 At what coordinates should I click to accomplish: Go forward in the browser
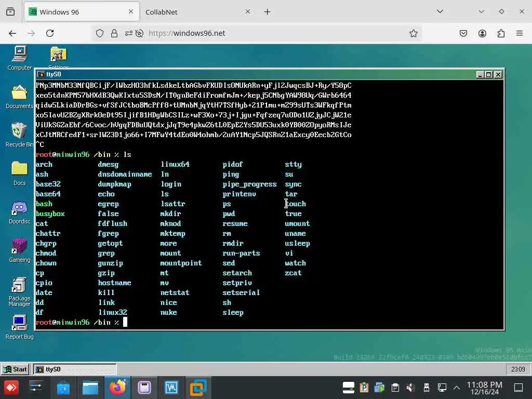31,33
